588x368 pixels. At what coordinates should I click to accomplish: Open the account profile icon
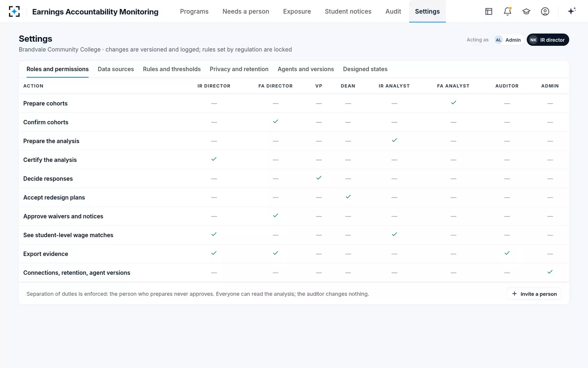click(x=545, y=11)
